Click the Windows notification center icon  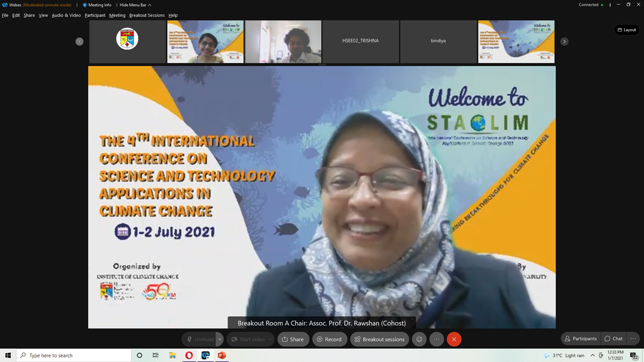point(634,355)
